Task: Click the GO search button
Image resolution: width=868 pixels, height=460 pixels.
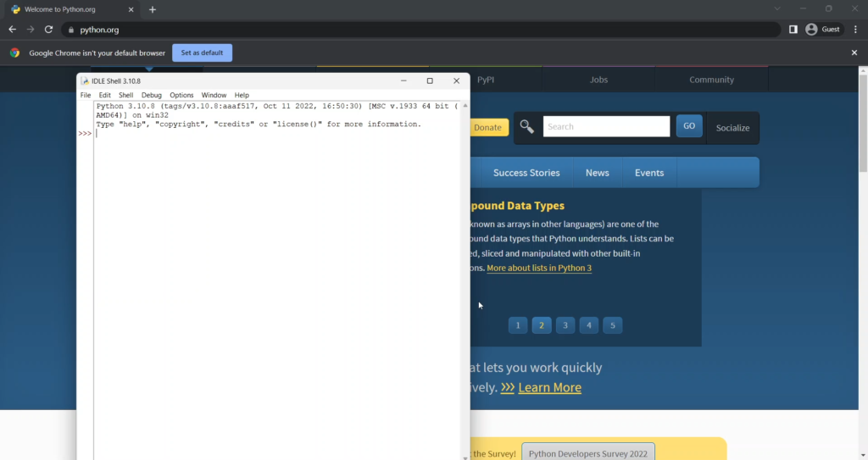Action: (x=689, y=125)
